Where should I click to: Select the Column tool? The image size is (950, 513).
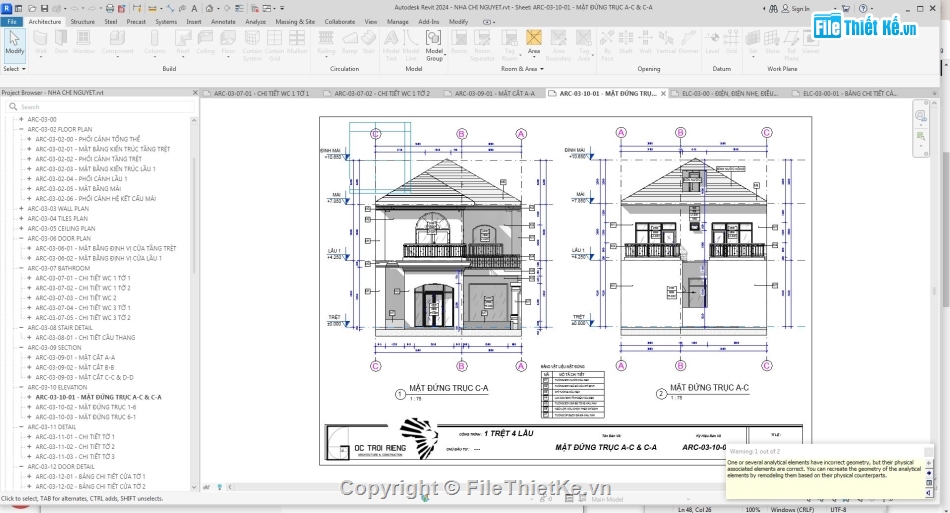pos(154,42)
